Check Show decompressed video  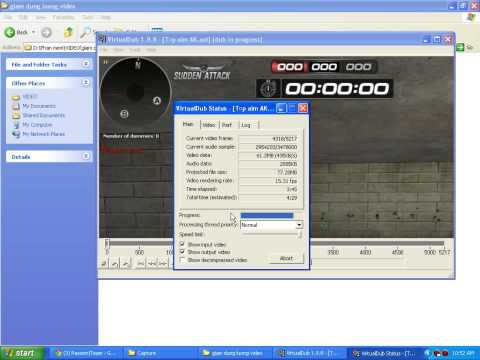click(182, 260)
